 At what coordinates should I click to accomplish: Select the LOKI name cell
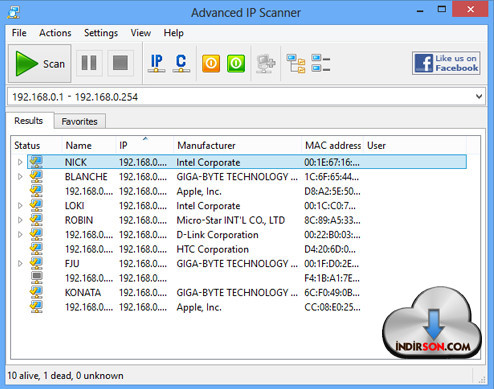[75, 206]
